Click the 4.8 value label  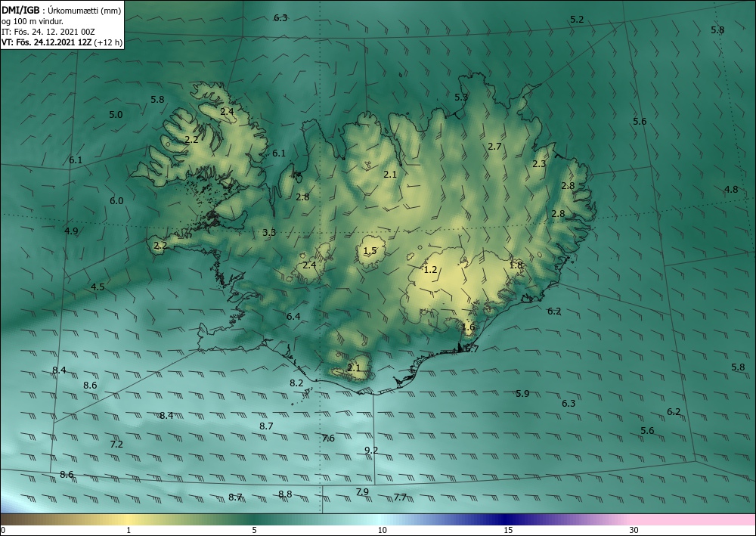pos(731,190)
